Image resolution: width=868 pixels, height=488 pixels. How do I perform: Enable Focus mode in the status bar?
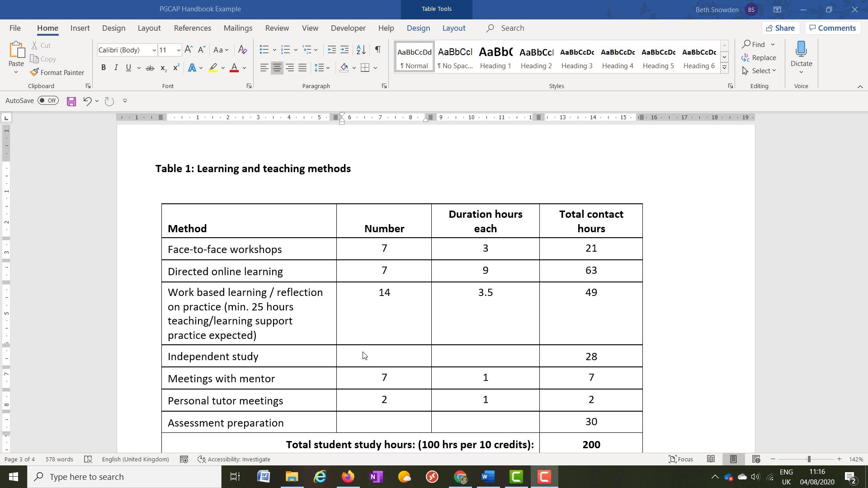click(681, 459)
